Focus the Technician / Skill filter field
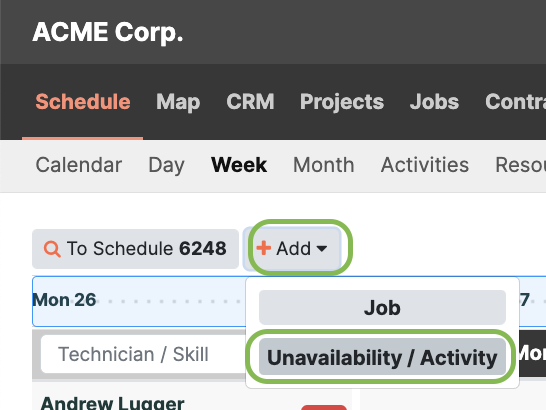The width and height of the screenshot is (546, 410). click(143, 354)
